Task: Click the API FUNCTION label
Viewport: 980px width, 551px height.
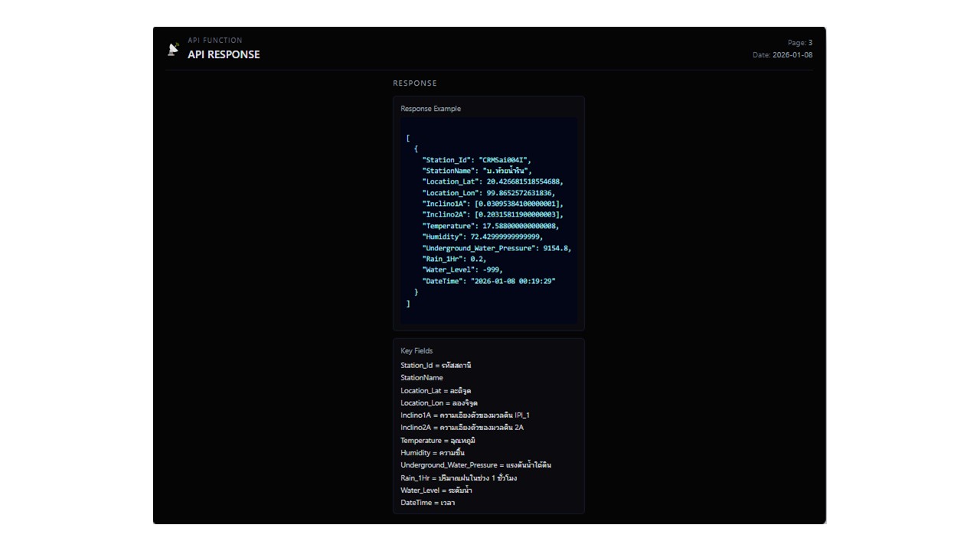Action: [214, 41]
